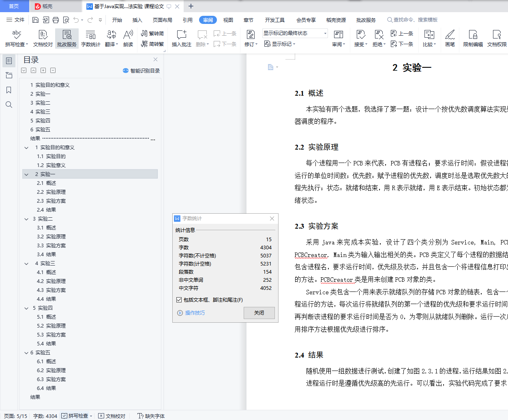508x420 pixels.
Task: Open the bookmark sidebar panel
Action: [9, 90]
